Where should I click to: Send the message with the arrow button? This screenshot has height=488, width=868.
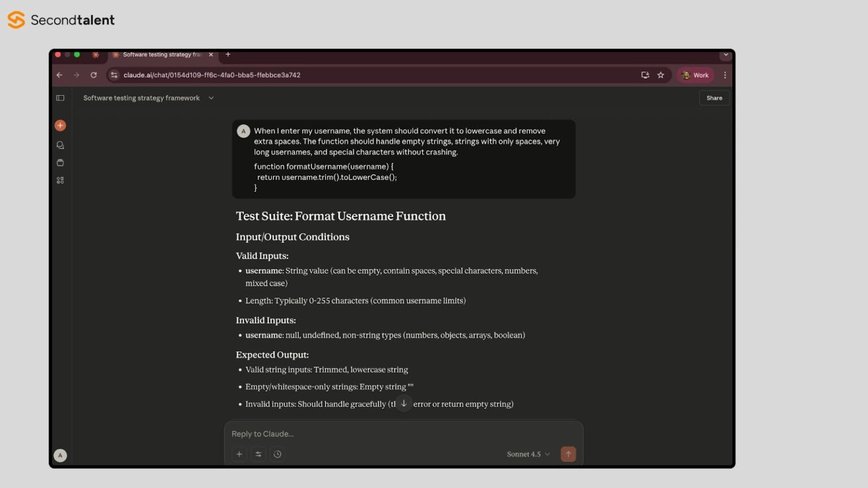click(x=568, y=454)
